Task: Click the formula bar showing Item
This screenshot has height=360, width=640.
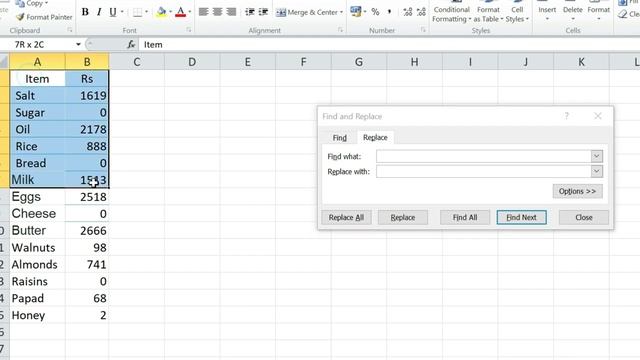Action: pos(389,44)
